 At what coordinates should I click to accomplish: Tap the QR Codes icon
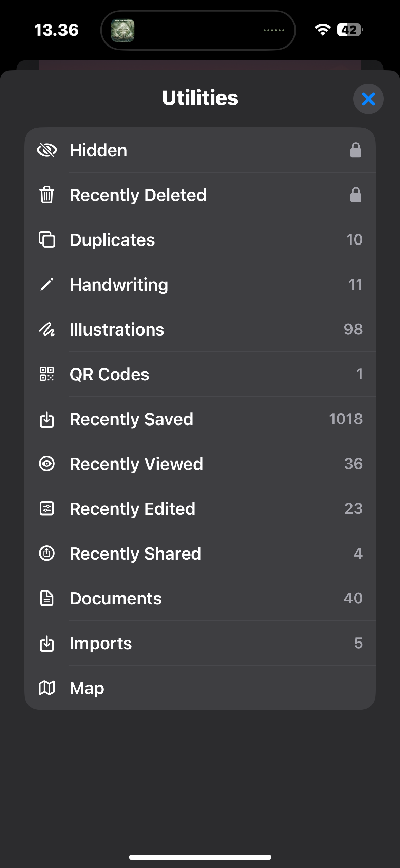[47, 374]
